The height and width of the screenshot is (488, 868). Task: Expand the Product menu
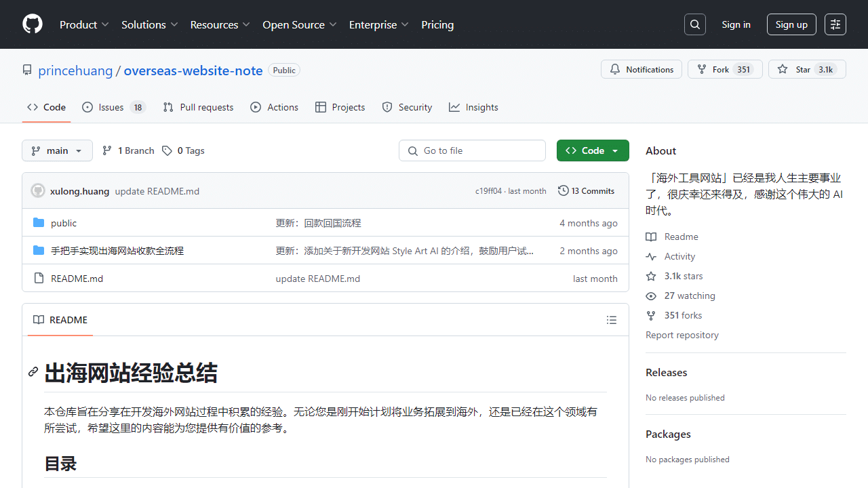click(x=84, y=24)
